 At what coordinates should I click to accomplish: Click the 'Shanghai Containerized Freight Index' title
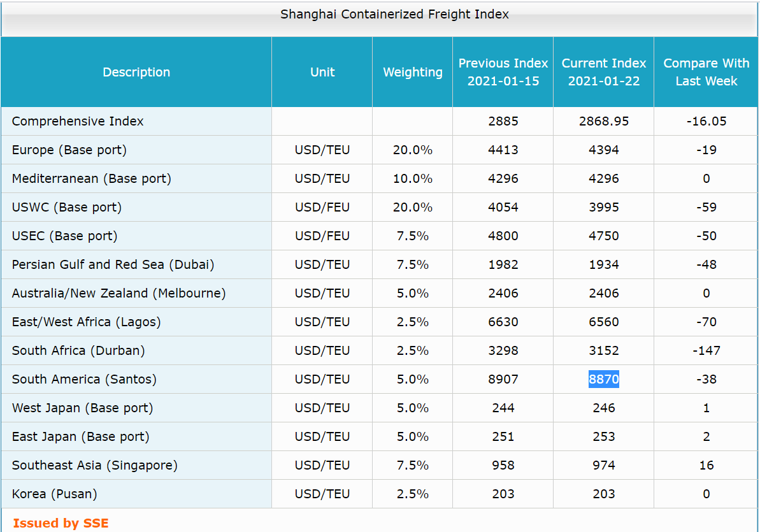tap(394, 14)
